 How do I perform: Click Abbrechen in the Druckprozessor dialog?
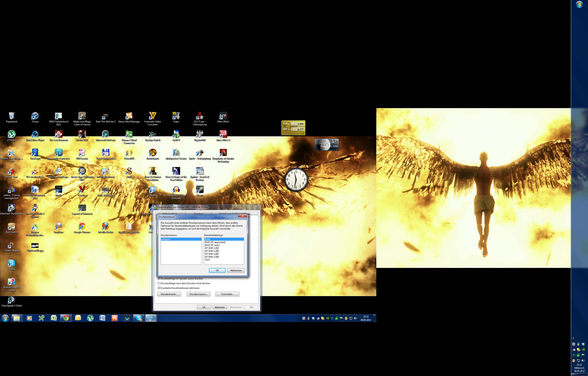pos(236,270)
